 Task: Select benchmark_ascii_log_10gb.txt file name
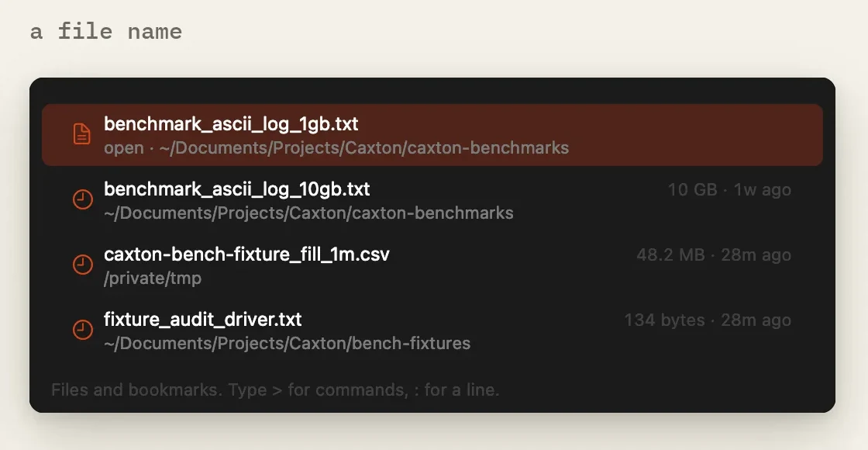coord(237,189)
